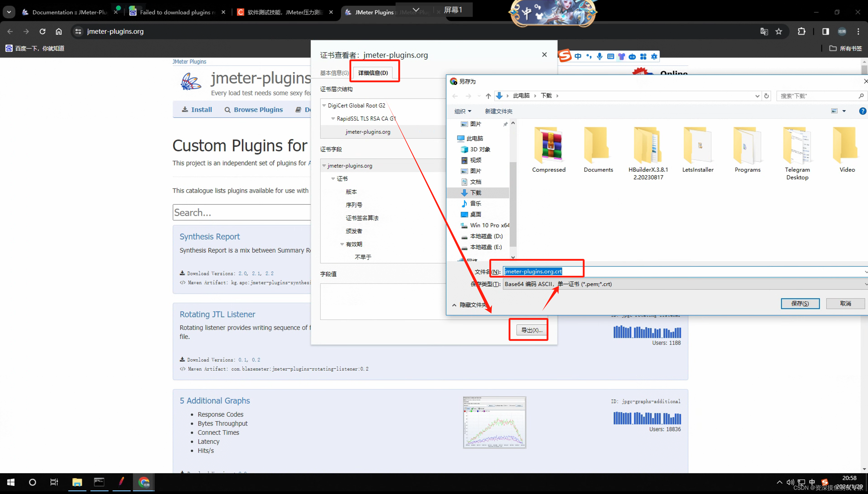
Task: Collapse jmeter-plugins.org certificate fields node
Action: tap(324, 165)
